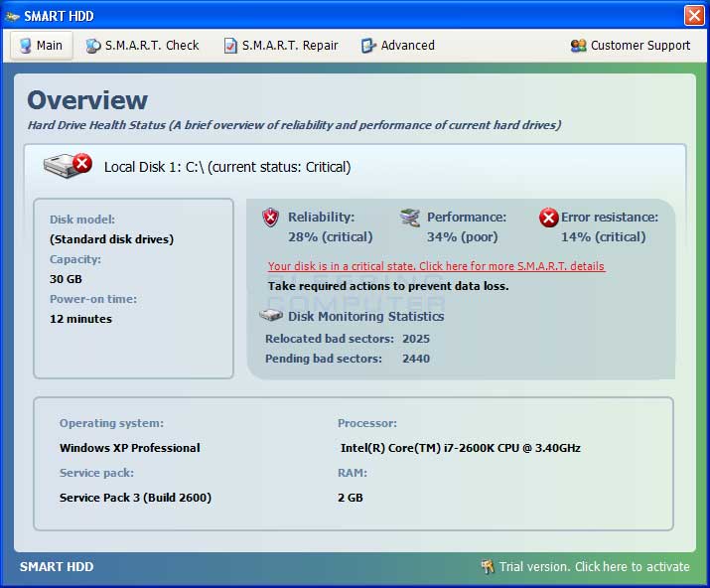
Task: Click the pending bad sectors value '2440'
Action: [416, 359]
